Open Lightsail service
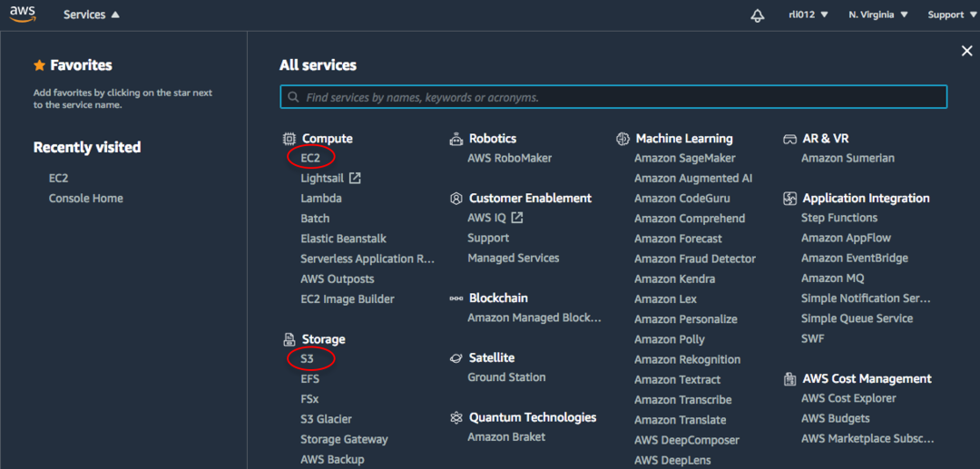Image resolution: width=980 pixels, height=469 pixels. [322, 178]
